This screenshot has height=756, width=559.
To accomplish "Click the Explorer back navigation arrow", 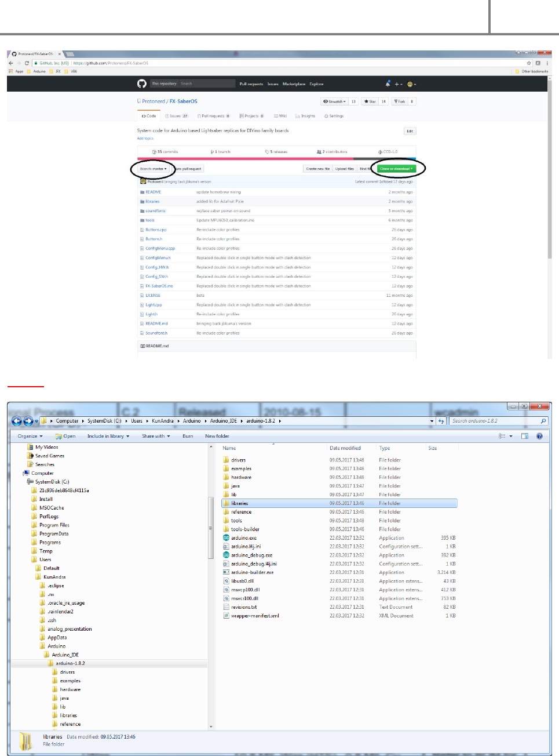I will click(x=17, y=421).
